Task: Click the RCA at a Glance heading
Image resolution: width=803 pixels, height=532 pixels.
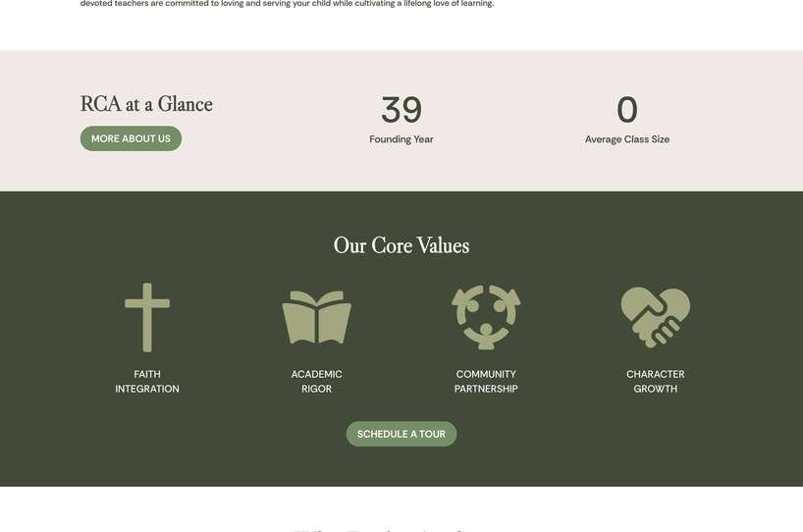Action: tap(146, 104)
